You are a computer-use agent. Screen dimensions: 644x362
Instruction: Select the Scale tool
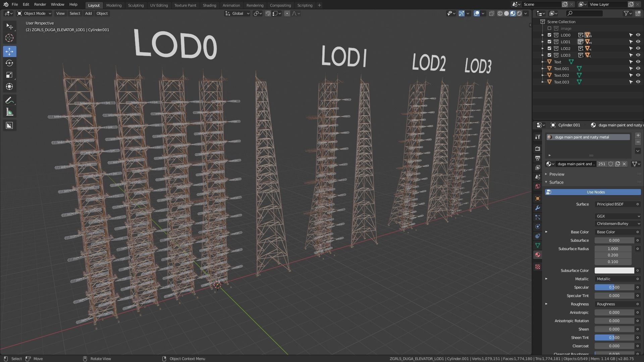pyautogui.click(x=9, y=75)
